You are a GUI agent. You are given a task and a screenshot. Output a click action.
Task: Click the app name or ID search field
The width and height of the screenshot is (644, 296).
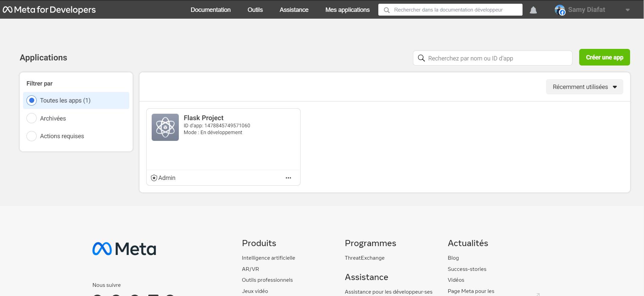click(x=492, y=58)
